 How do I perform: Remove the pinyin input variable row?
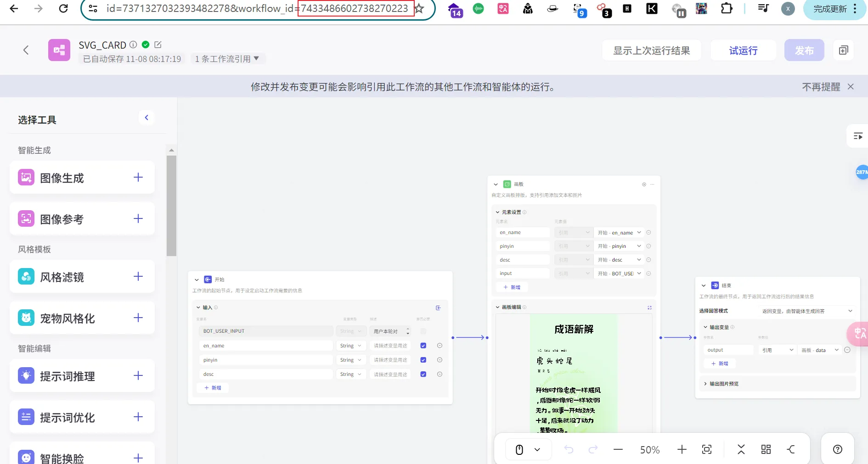(440, 360)
